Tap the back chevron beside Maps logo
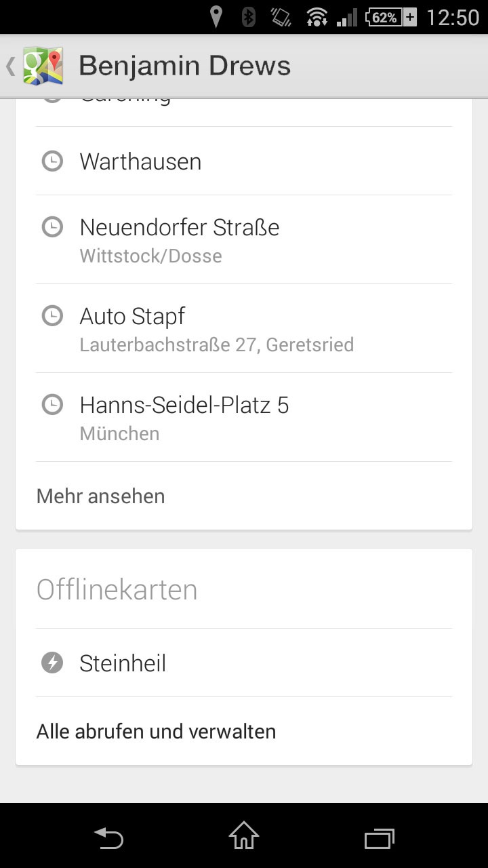Viewport: 488px width, 868px height. (10, 66)
